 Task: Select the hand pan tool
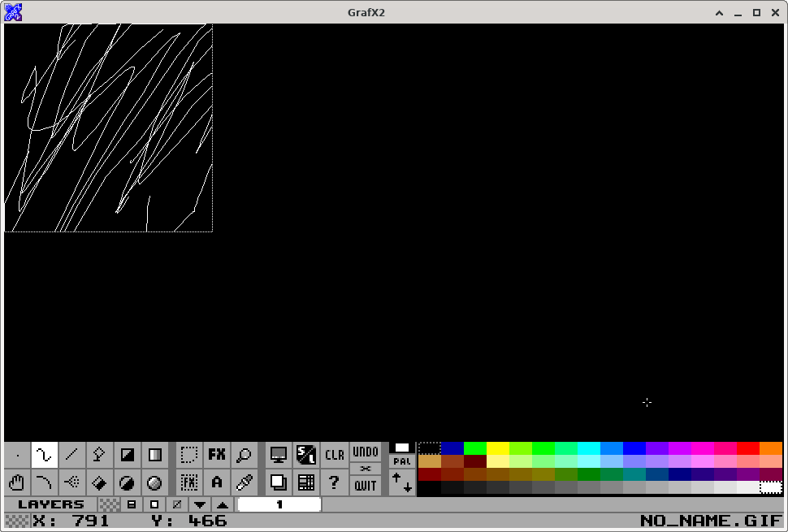17,482
